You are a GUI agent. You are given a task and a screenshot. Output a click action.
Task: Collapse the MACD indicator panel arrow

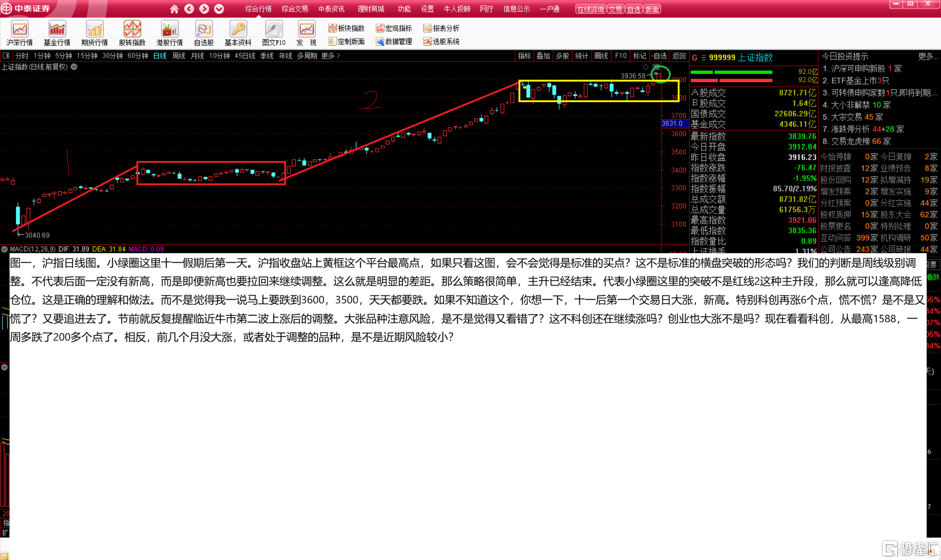pos(4,249)
